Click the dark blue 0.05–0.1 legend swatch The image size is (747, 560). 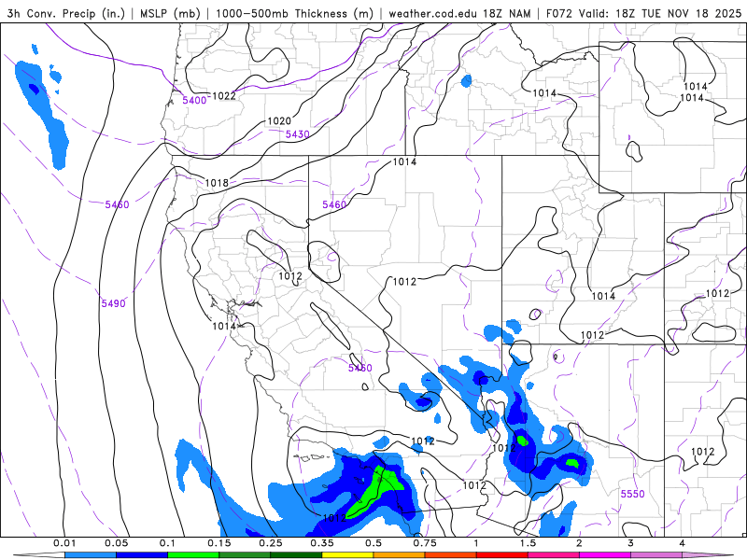click(x=142, y=555)
